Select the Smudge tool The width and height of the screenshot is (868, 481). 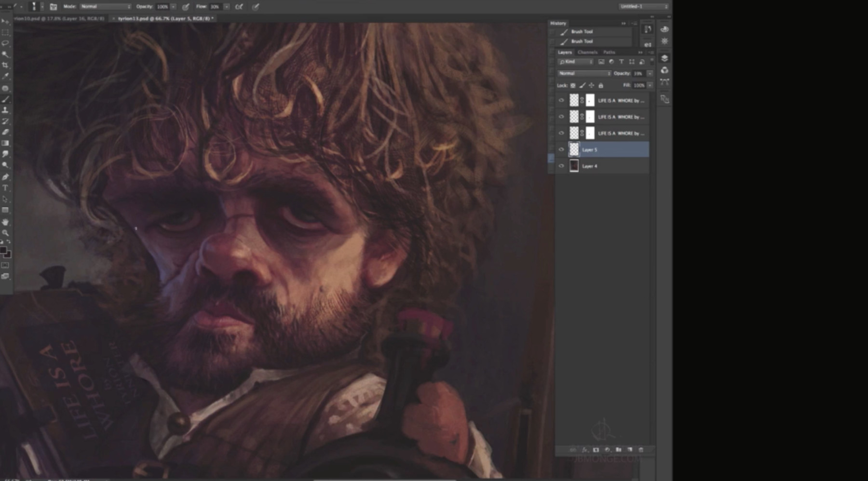5,154
